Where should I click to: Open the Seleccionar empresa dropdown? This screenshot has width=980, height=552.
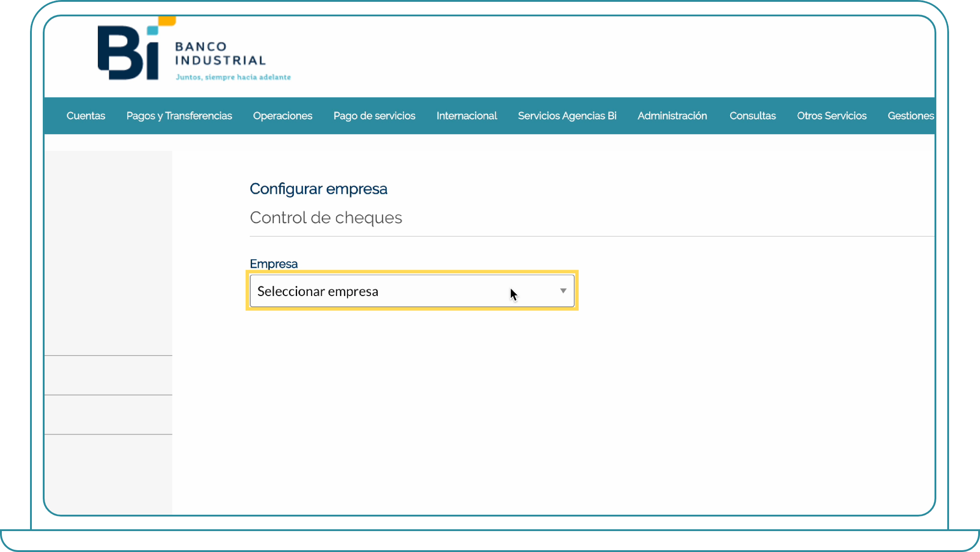412,291
